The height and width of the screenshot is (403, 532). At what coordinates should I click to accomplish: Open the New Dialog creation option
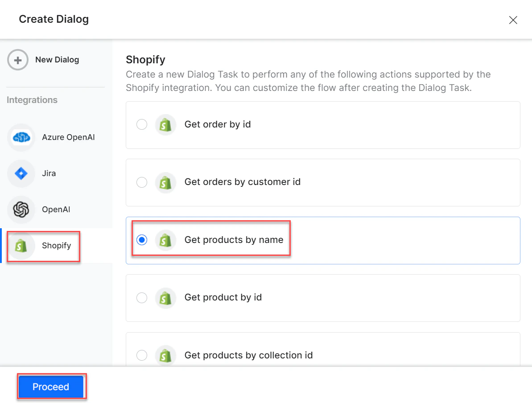click(x=57, y=59)
